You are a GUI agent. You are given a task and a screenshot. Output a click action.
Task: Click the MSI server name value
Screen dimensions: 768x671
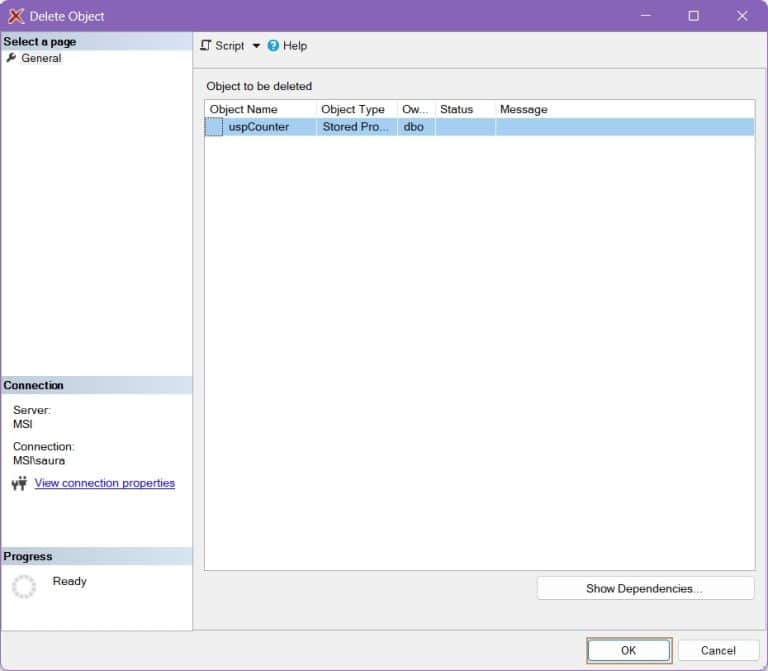pyautogui.click(x=23, y=424)
